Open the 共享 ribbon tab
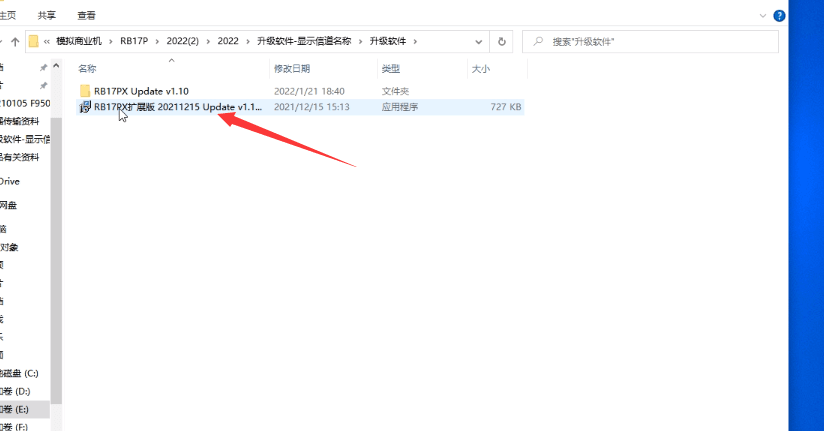The height and width of the screenshot is (431, 824). (x=47, y=15)
